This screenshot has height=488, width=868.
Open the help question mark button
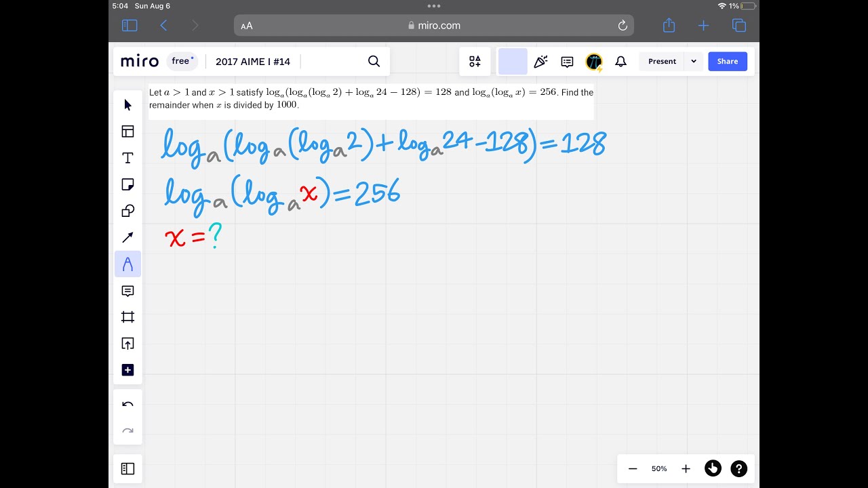point(739,468)
